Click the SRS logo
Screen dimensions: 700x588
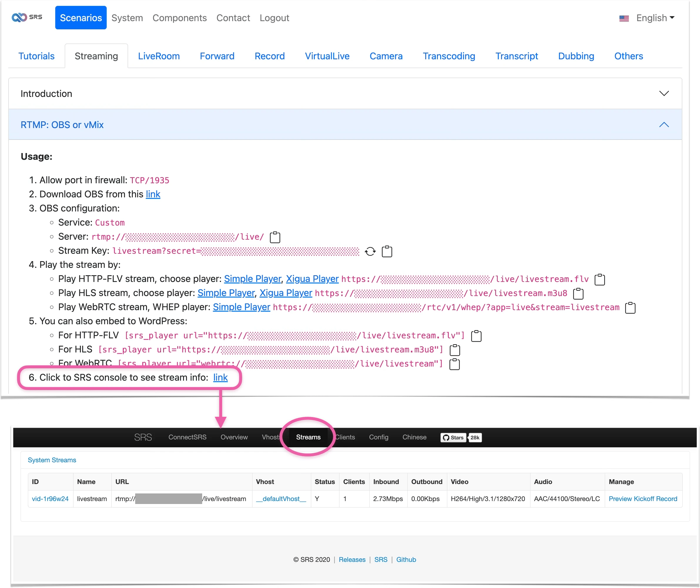(x=27, y=17)
